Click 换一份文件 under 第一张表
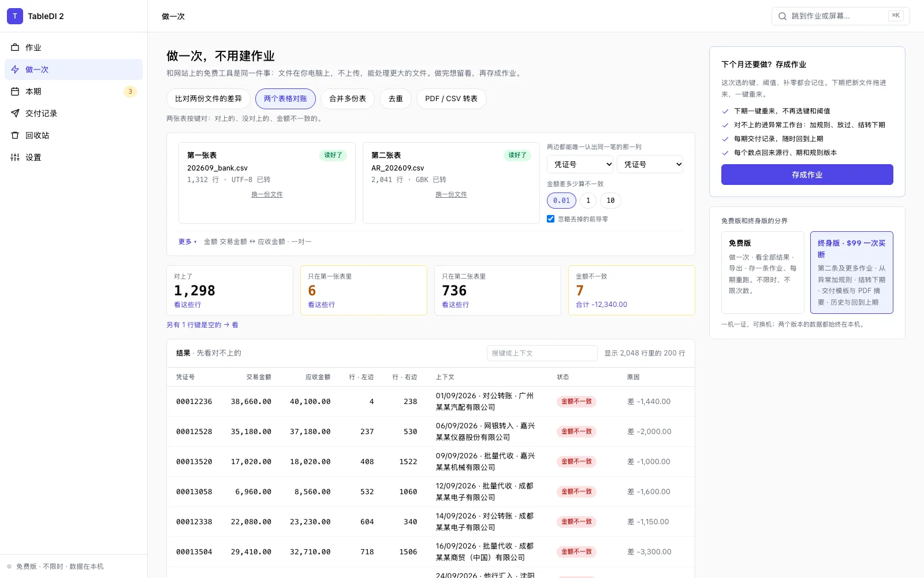This screenshot has height=578, width=924. pyautogui.click(x=267, y=194)
